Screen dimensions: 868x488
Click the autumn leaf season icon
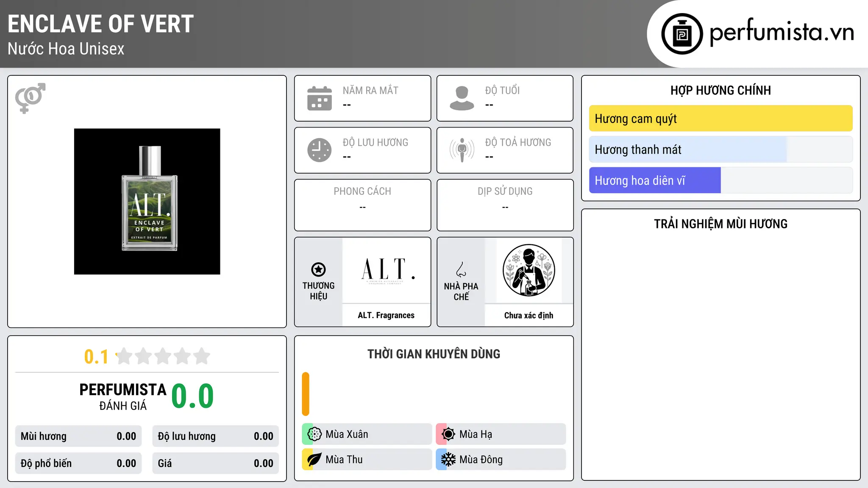[x=314, y=460]
